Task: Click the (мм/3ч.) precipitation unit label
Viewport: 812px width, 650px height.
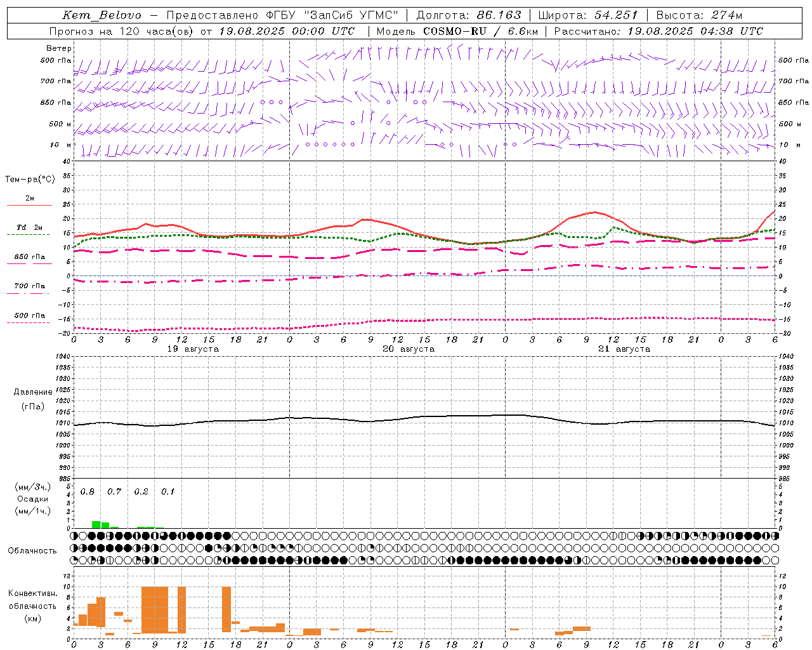Action: [33, 487]
